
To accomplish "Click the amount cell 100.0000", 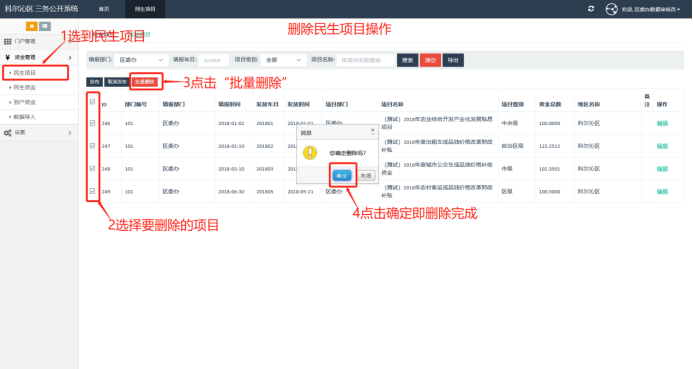I will point(549,123).
